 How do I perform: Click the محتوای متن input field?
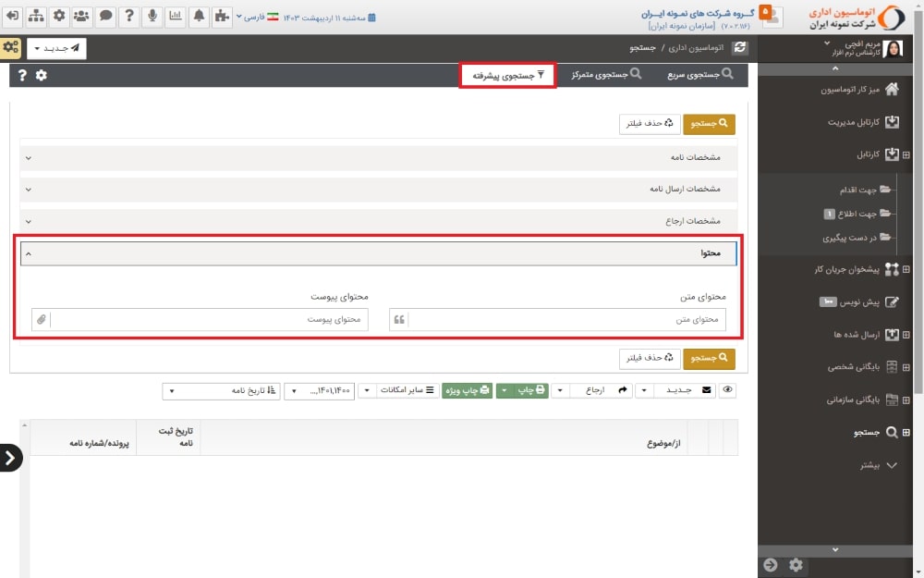coord(565,320)
